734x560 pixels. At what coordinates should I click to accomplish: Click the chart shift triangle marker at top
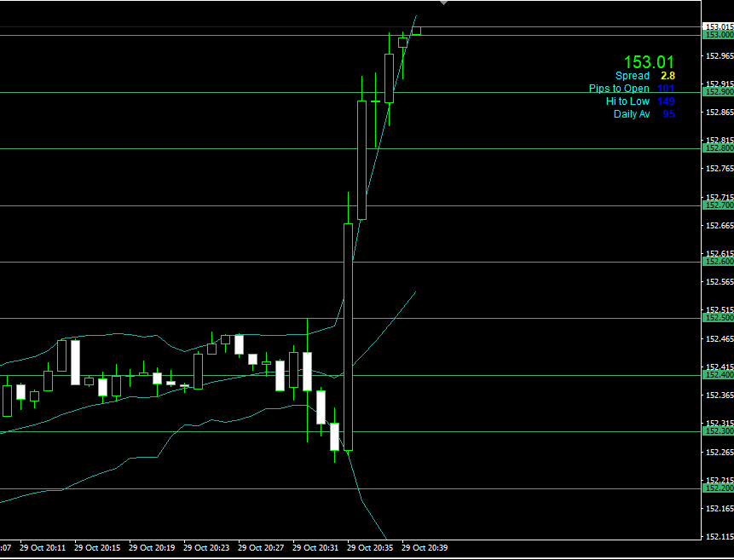coord(442,3)
